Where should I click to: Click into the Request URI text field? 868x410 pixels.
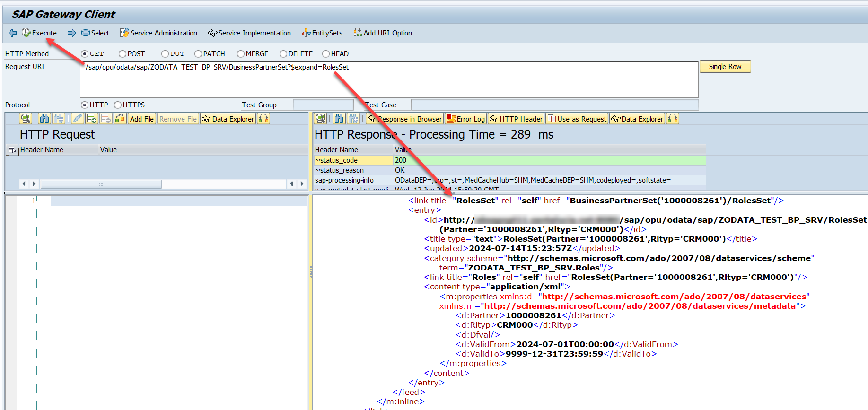click(389, 79)
